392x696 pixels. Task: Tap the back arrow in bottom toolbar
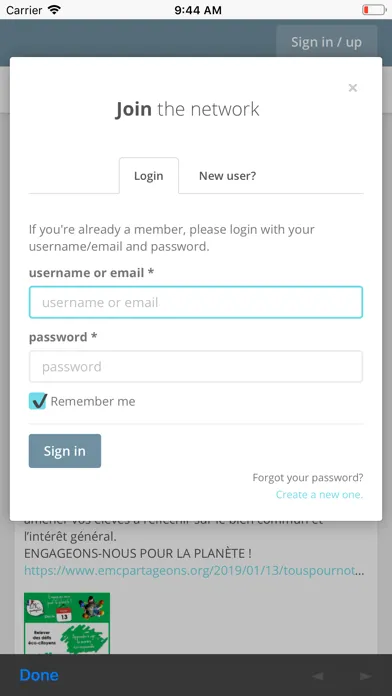tap(317, 676)
